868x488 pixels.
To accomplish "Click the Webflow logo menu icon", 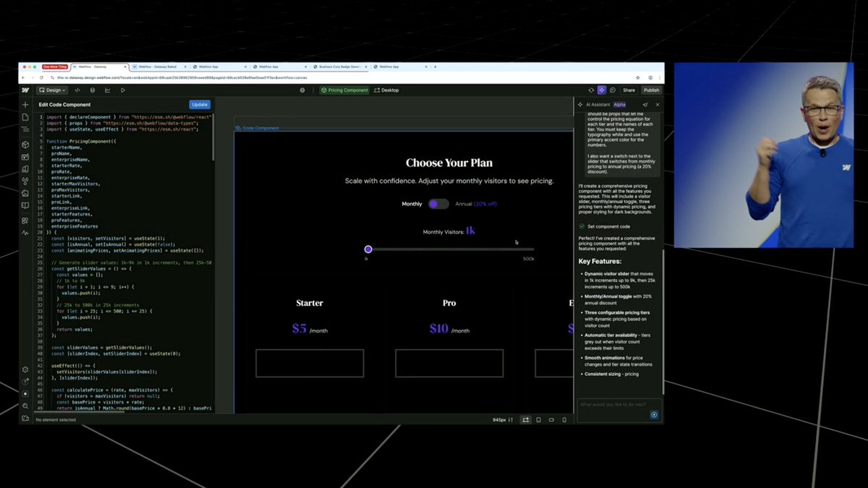I will coord(25,90).
